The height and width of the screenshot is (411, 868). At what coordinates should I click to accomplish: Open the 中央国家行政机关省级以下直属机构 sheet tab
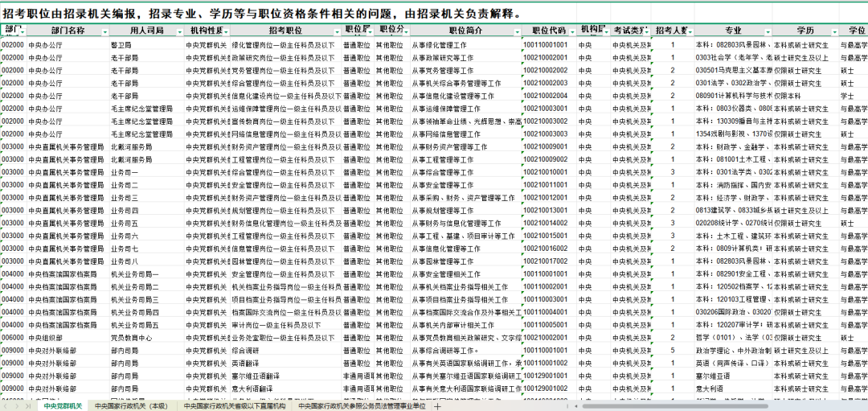[x=234, y=406]
